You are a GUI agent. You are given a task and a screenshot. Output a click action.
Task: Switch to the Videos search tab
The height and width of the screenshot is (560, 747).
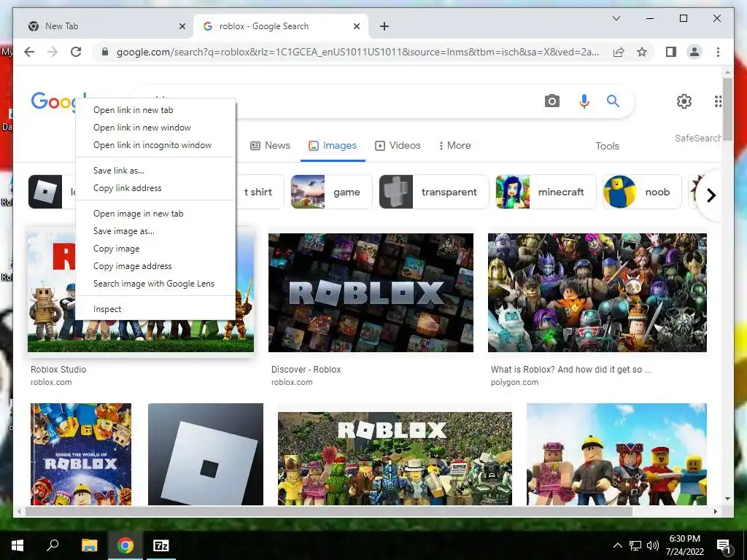(398, 146)
